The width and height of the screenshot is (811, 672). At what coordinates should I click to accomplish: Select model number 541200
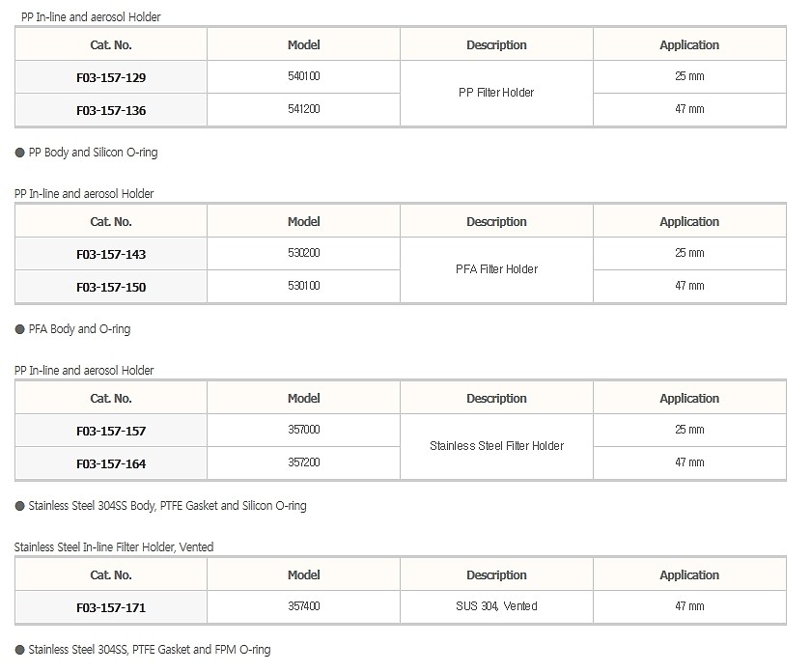point(304,109)
